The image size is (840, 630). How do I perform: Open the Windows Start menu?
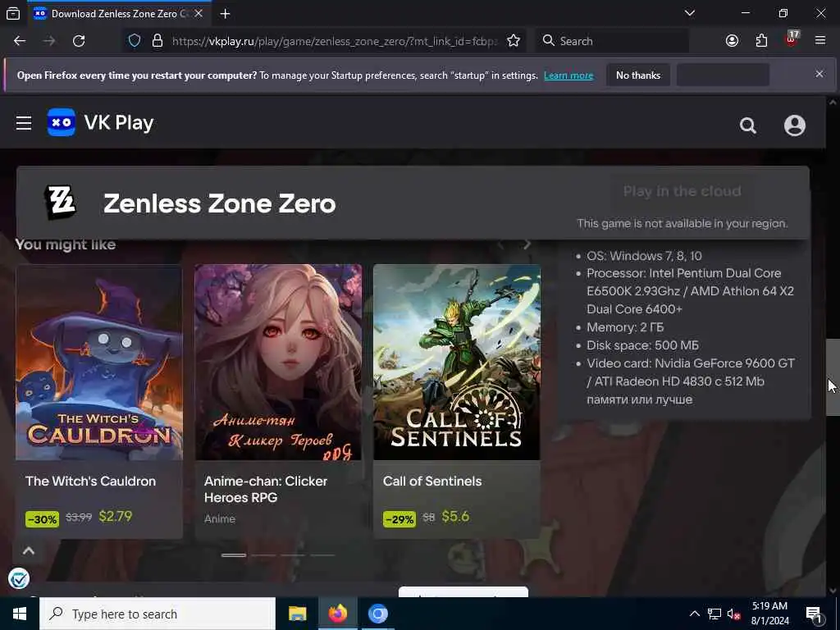coord(20,614)
